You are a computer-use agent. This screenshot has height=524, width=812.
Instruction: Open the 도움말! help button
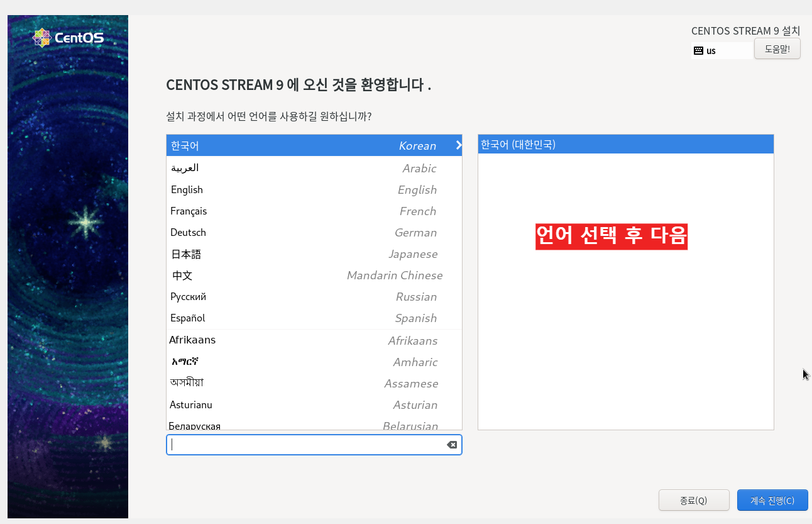[x=777, y=49]
